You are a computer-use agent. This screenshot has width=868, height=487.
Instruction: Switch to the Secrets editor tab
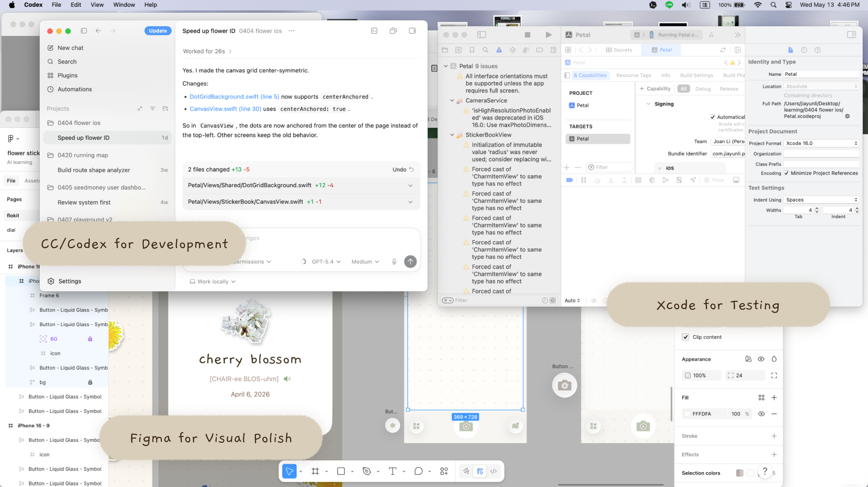pyautogui.click(x=619, y=50)
